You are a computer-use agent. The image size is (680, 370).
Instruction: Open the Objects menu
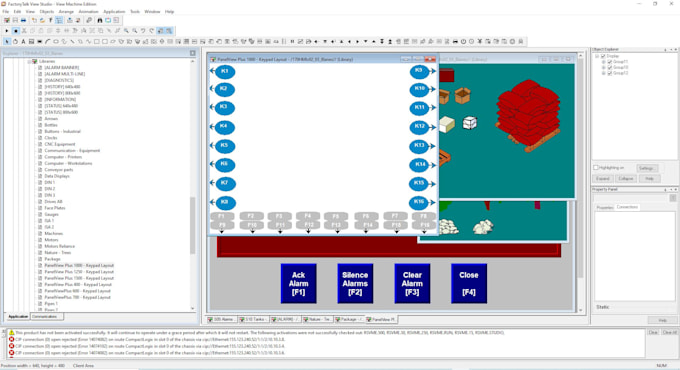[x=47, y=12]
